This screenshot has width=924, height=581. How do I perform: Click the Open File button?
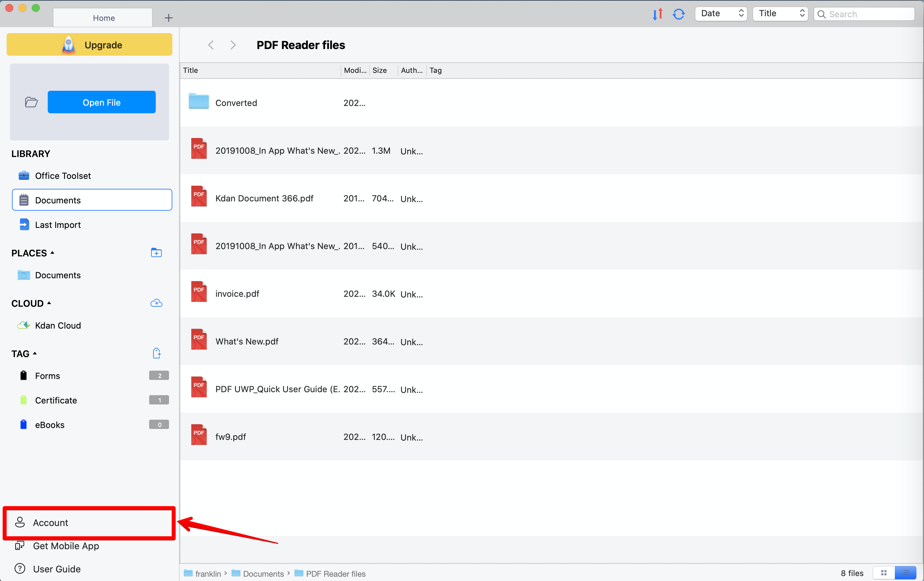(102, 102)
